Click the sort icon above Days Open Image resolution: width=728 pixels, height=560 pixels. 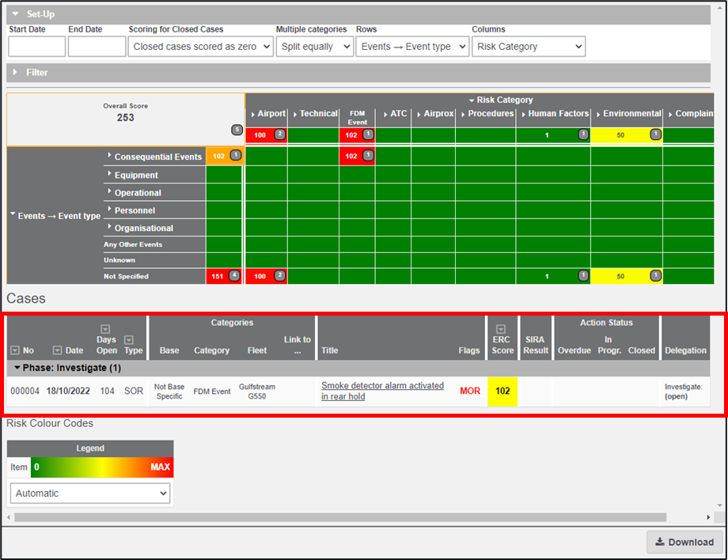coord(105,330)
